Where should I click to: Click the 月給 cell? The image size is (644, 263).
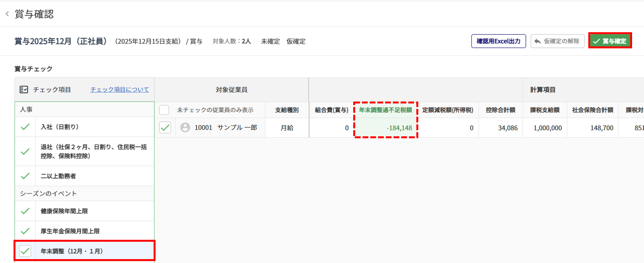point(287,128)
